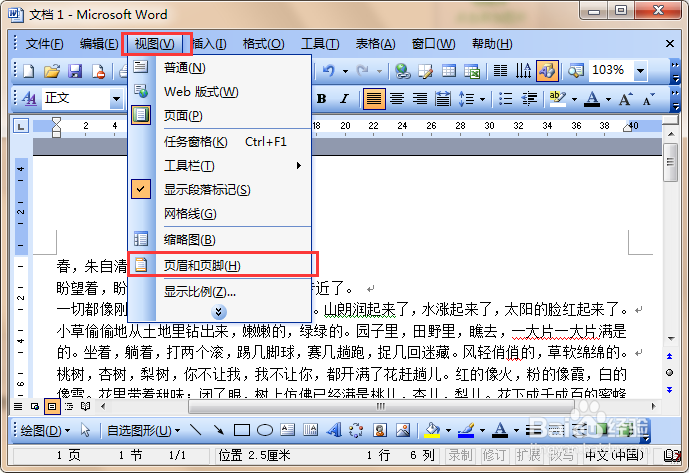Select Web Layout view in menu
Image resolution: width=689 pixels, height=473 pixels.
(220, 91)
